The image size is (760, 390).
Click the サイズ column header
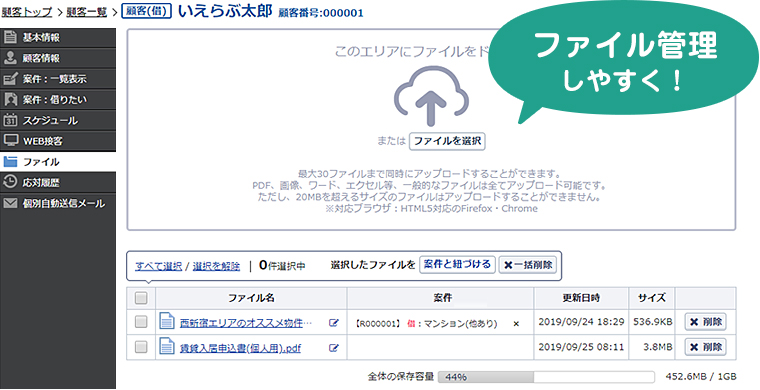tap(652, 298)
